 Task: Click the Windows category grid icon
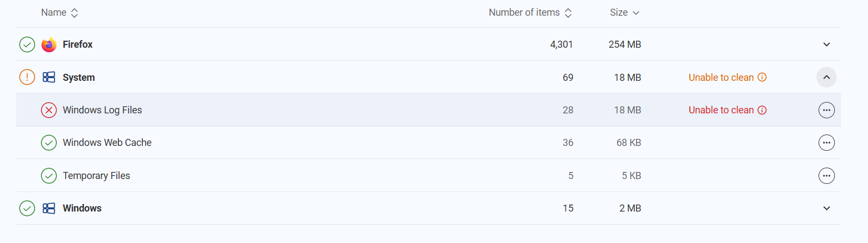[x=49, y=208]
